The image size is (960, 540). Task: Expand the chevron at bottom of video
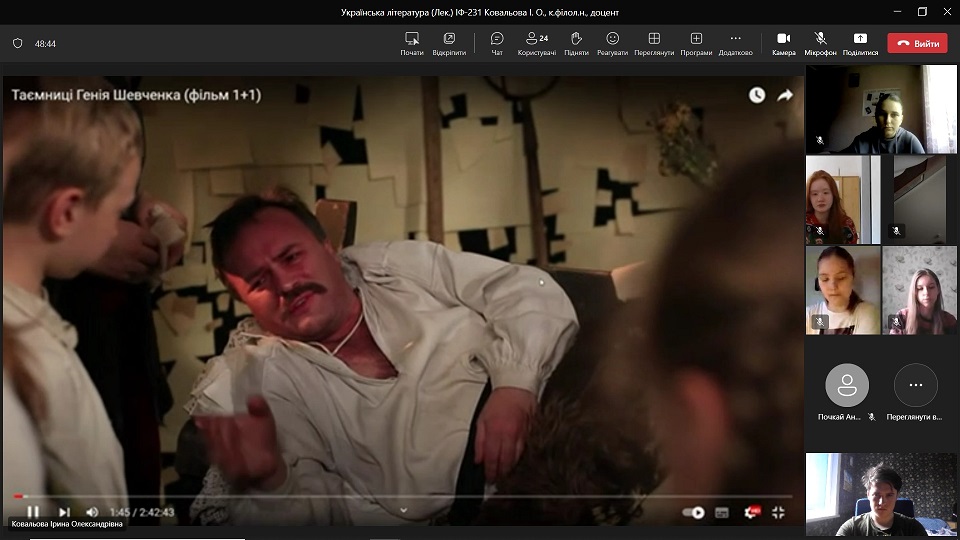point(403,510)
